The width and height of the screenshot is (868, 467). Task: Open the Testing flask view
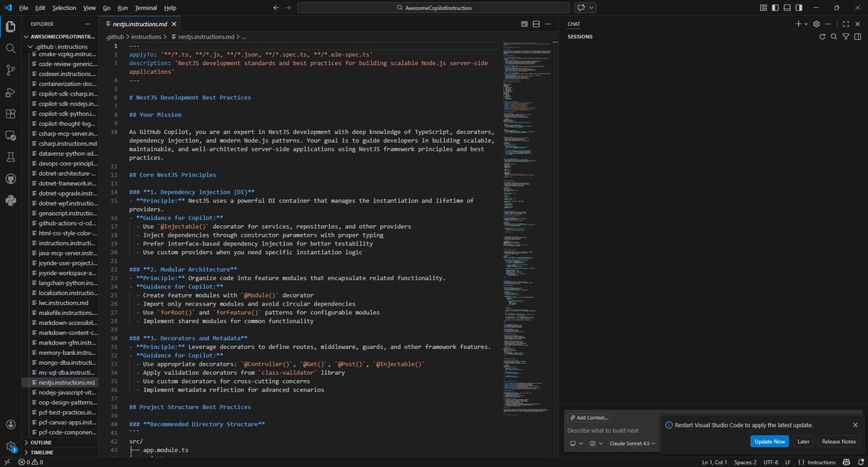tap(10, 157)
